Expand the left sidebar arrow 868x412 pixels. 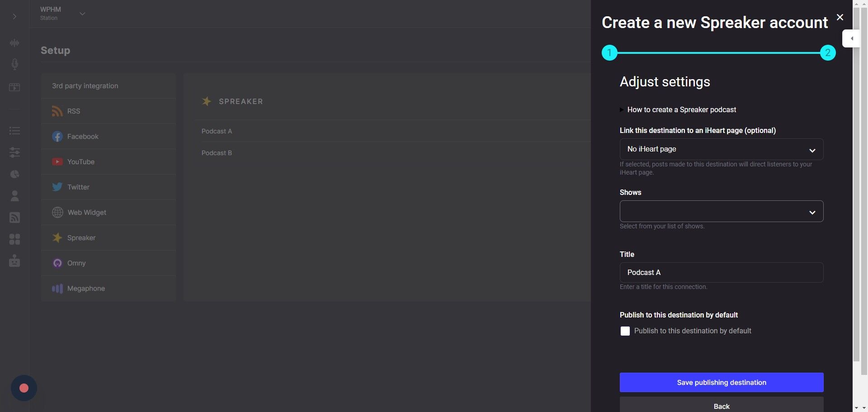click(14, 17)
